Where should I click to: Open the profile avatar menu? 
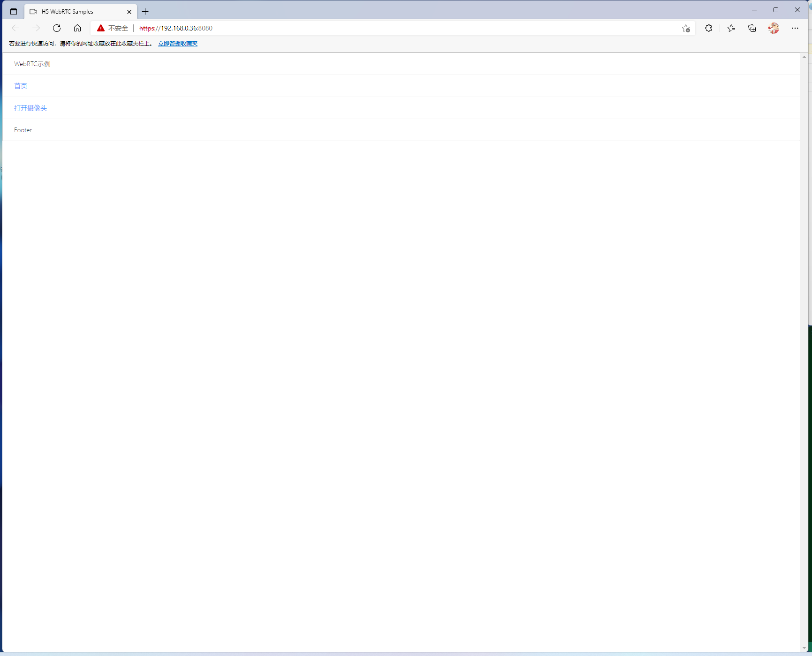pos(774,28)
